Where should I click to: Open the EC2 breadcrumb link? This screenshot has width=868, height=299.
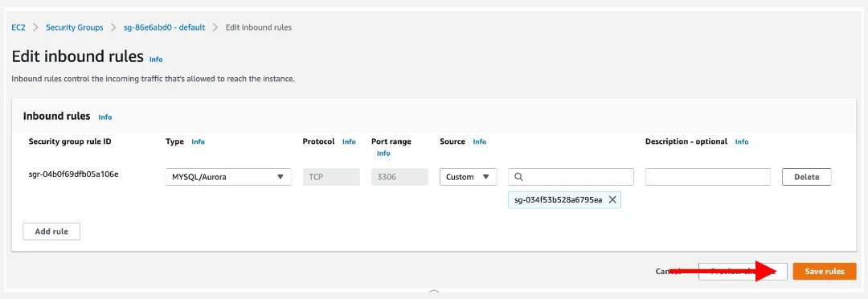pos(18,27)
